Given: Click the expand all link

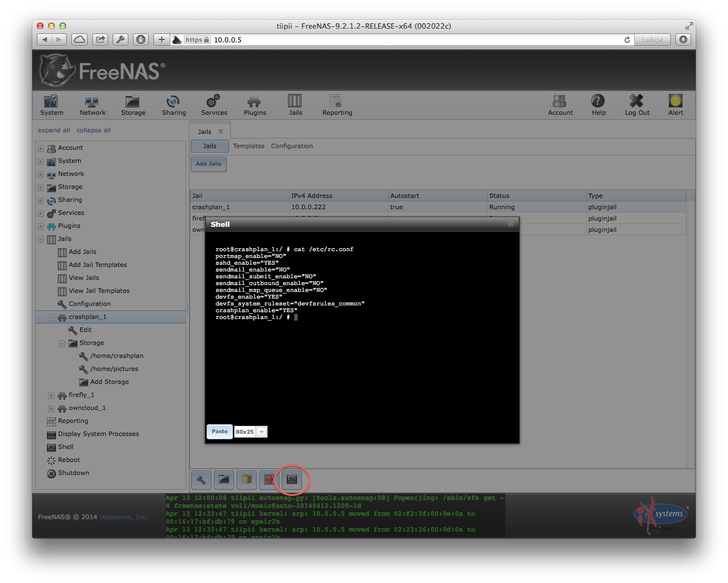Looking at the screenshot, I should pos(54,130).
